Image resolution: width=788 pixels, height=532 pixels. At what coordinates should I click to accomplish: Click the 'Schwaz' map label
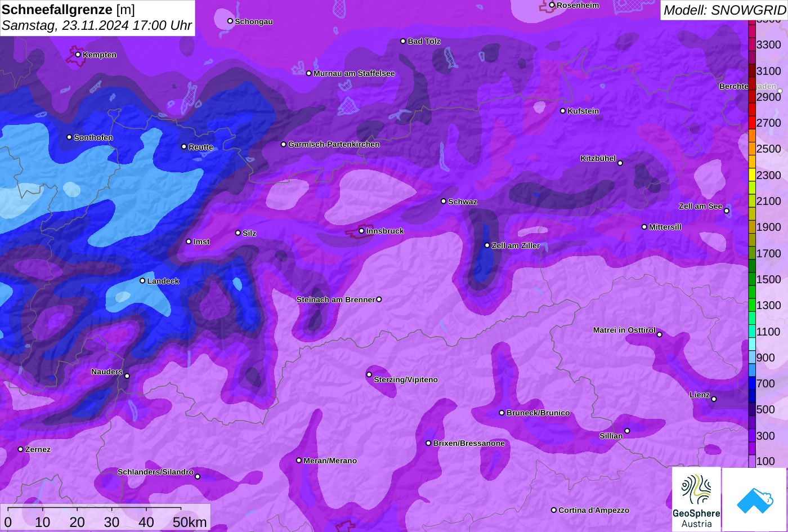click(463, 202)
